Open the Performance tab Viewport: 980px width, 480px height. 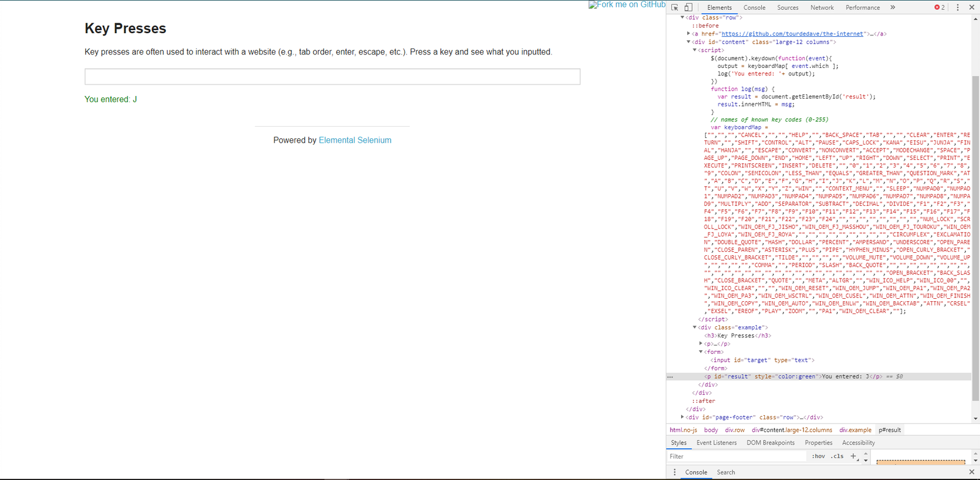pos(862,7)
